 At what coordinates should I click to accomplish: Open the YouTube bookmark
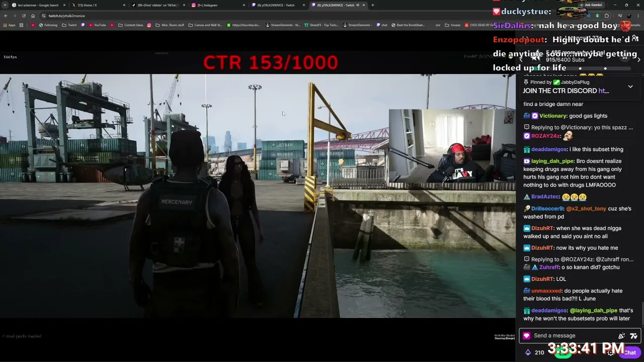97,25
